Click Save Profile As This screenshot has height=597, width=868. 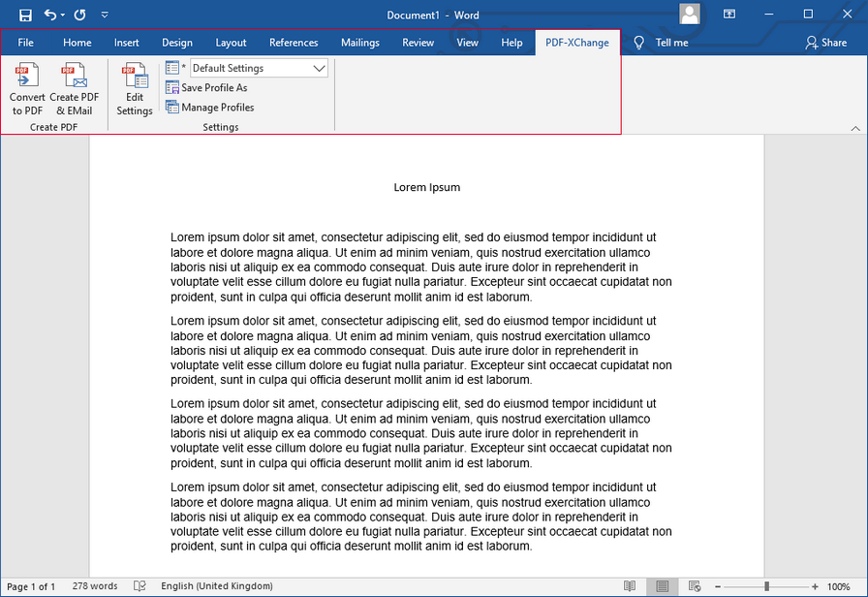point(213,88)
